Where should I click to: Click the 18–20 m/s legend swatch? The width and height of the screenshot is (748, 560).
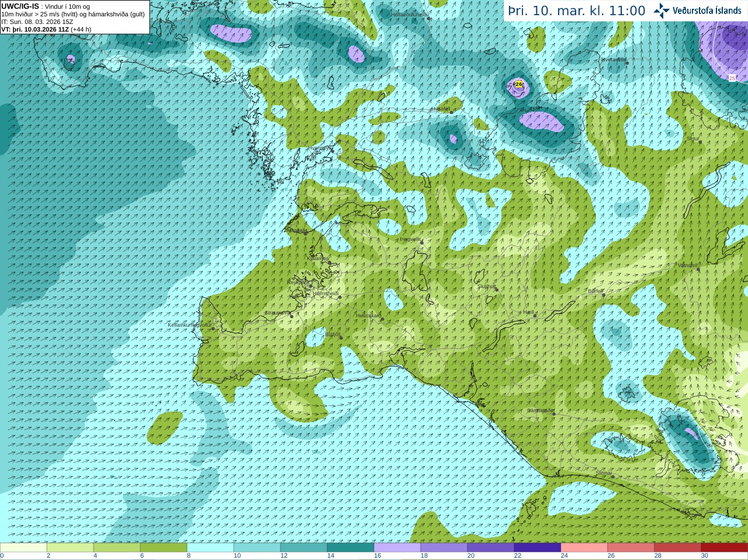click(x=444, y=548)
